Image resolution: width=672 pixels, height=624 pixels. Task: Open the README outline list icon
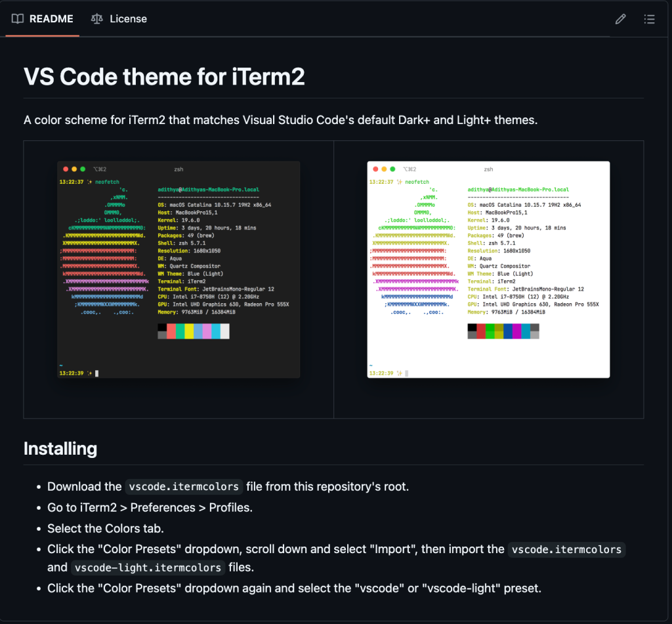(x=649, y=19)
